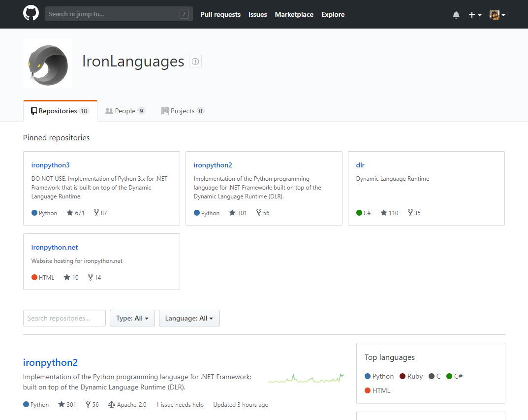
Task: Open the pinned ironpython3 repository link
Action: pos(50,165)
